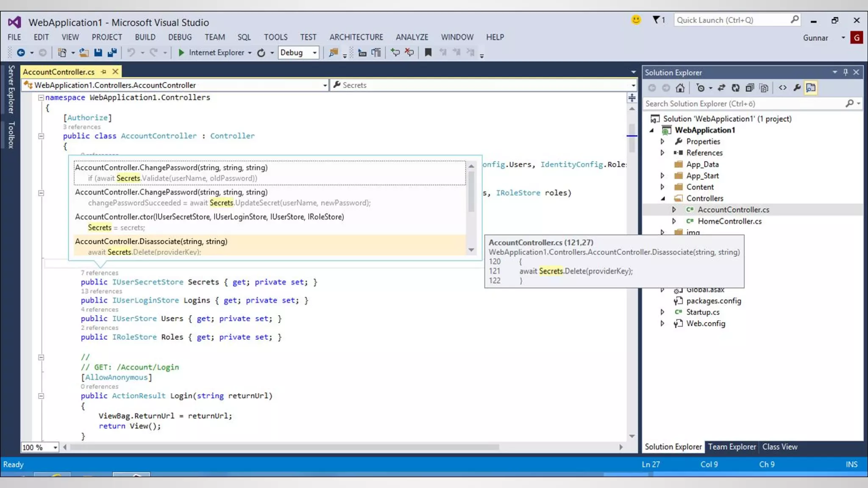
Task: Click the feedback smiley face icon
Action: coord(636,20)
